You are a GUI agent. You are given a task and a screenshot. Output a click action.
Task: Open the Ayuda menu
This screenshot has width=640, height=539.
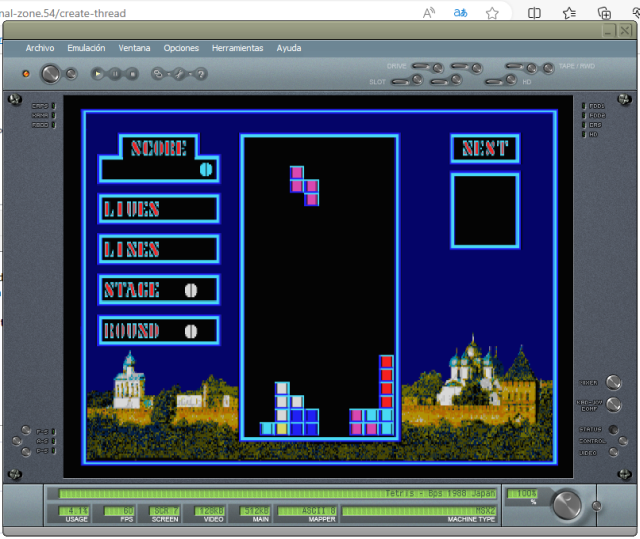[289, 48]
